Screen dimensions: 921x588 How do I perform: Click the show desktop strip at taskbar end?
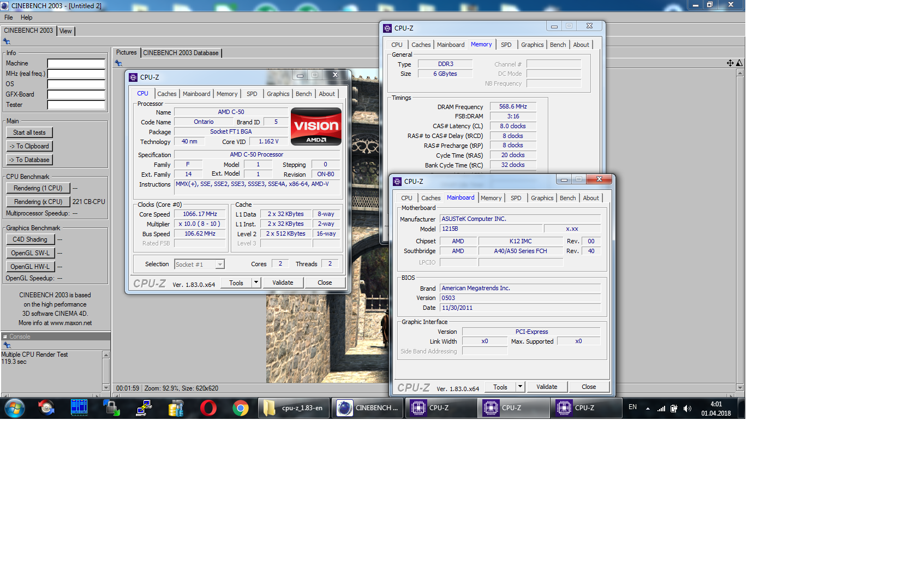pos(741,408)
